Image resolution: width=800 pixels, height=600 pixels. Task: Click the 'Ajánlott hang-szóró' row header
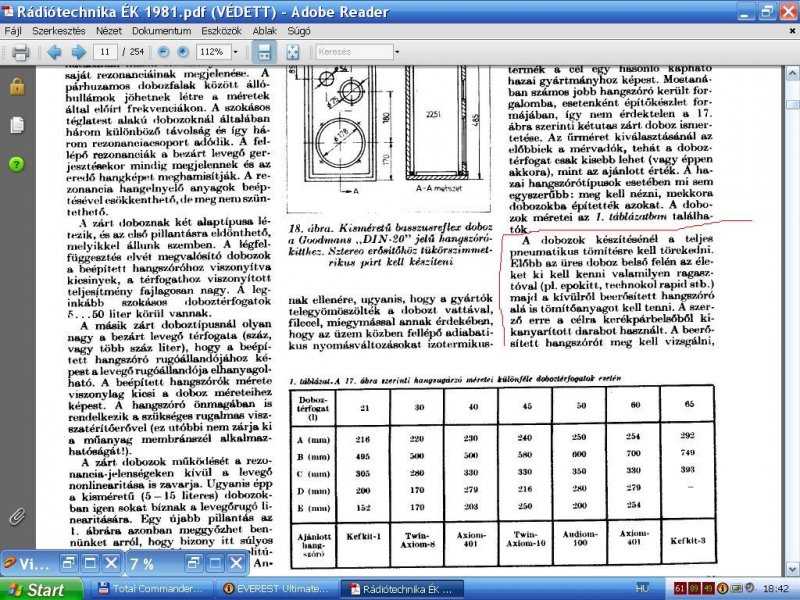[x=314, y=545]
